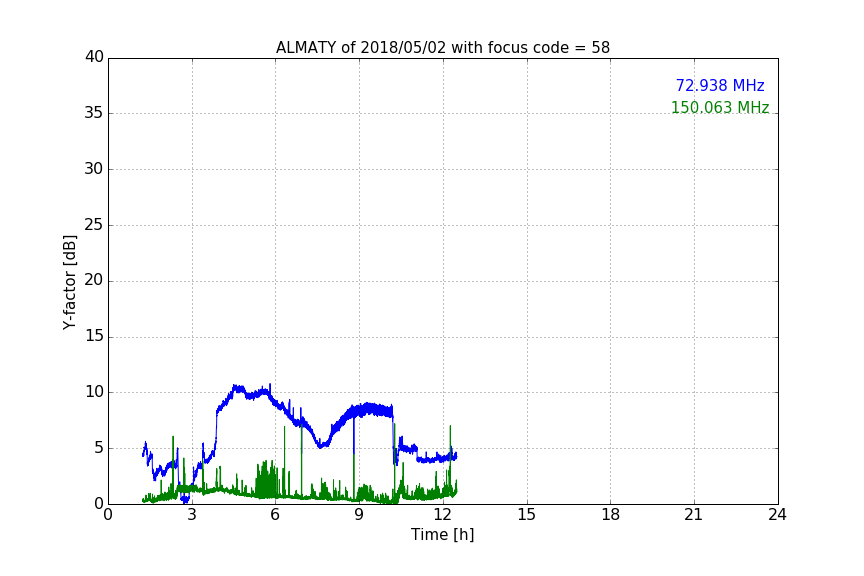Click the x-axis tick label '18'

611,515
